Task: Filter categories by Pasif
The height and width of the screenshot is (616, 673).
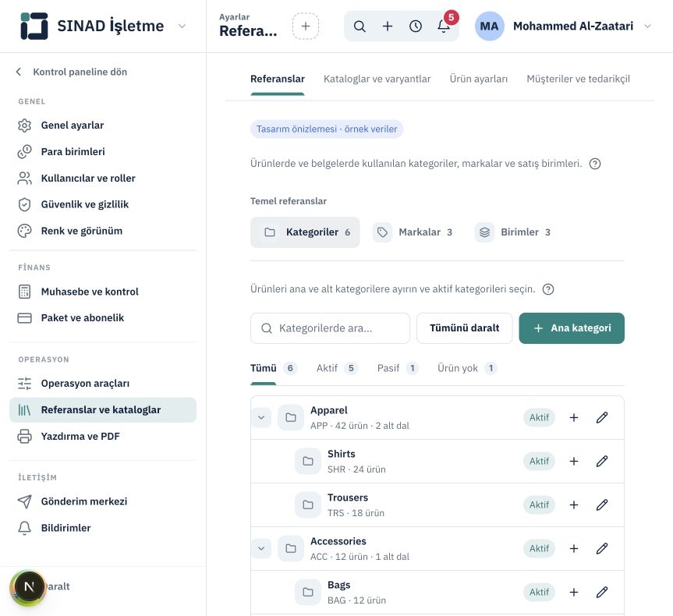Action: [398, 368]
